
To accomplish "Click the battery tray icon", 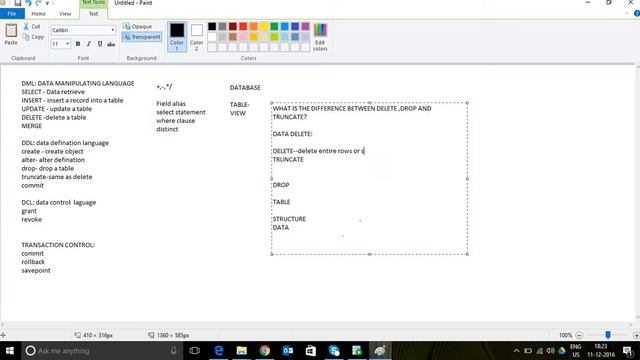I will (x=528, y=351).
